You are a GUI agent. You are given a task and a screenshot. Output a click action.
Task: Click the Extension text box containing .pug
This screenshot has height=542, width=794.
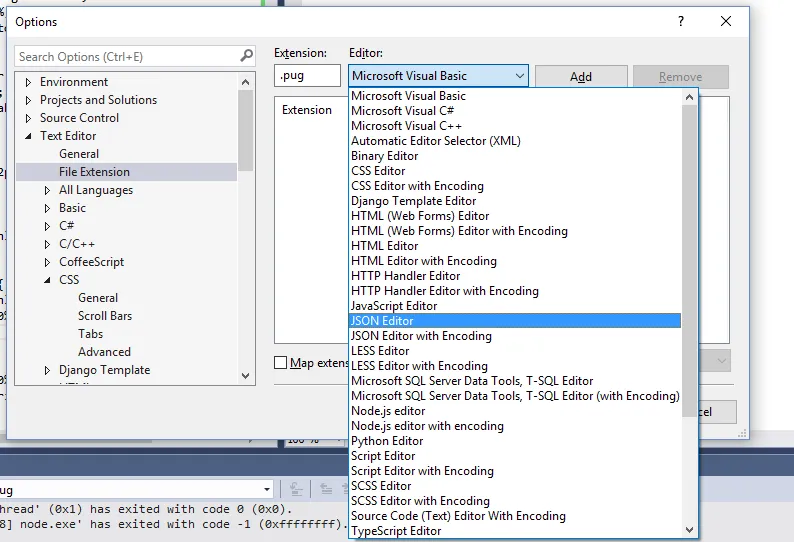tap(307, 75)
